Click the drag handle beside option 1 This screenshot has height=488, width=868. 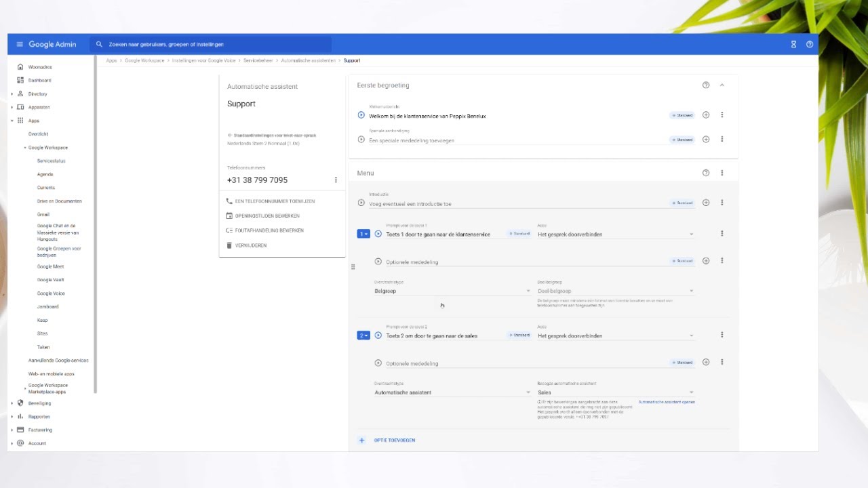pyautogui.click(x=353, y=267)
